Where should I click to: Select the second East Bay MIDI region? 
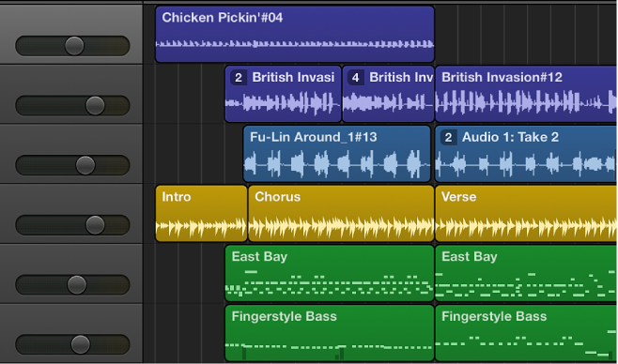[526, 274]
